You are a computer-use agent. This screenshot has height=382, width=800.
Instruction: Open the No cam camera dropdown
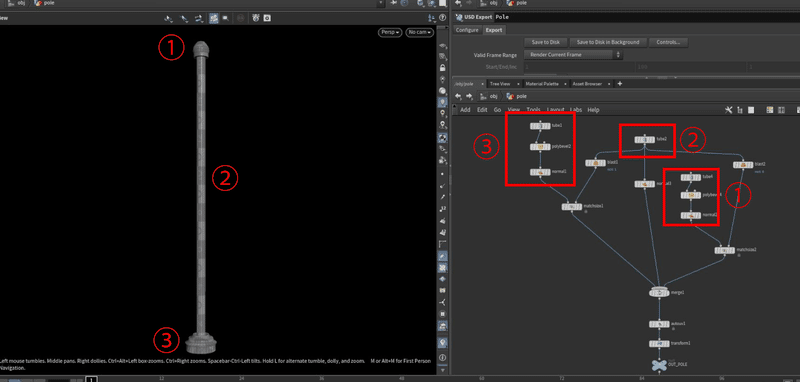pos(419,33)
